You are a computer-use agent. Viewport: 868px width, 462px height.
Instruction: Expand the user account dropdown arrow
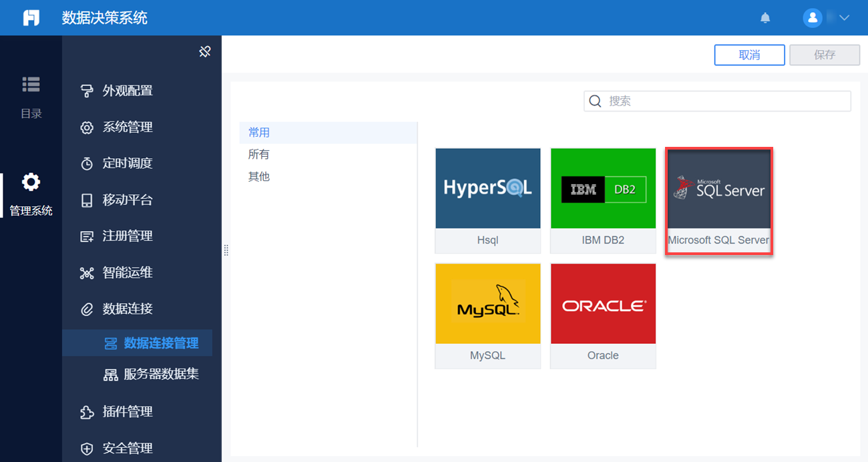(844, 18)
